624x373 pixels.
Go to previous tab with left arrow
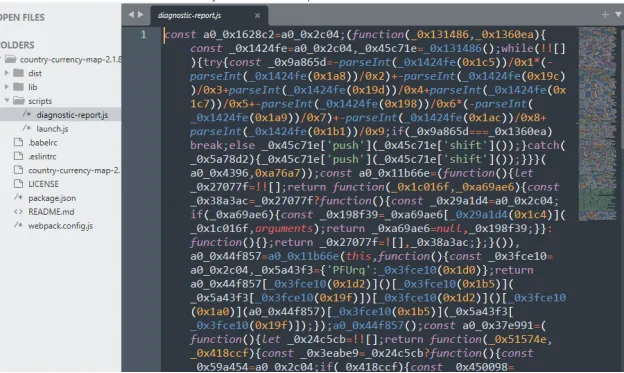click(x=131, y=15)
